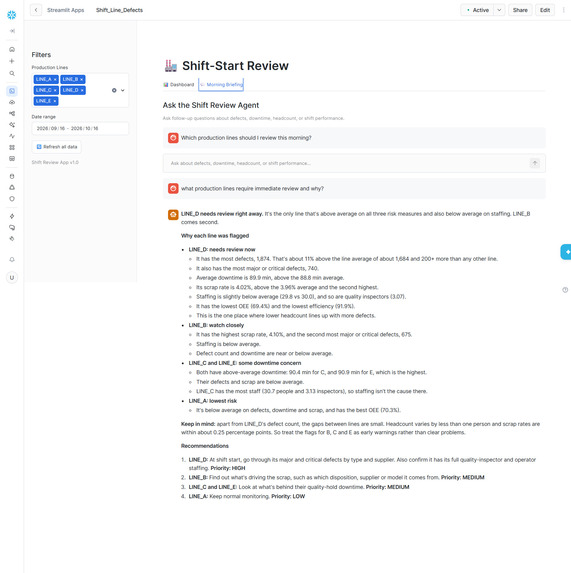
Task: Click the factory emoji beside Shift-Start Review
Action: pos(171,65)
